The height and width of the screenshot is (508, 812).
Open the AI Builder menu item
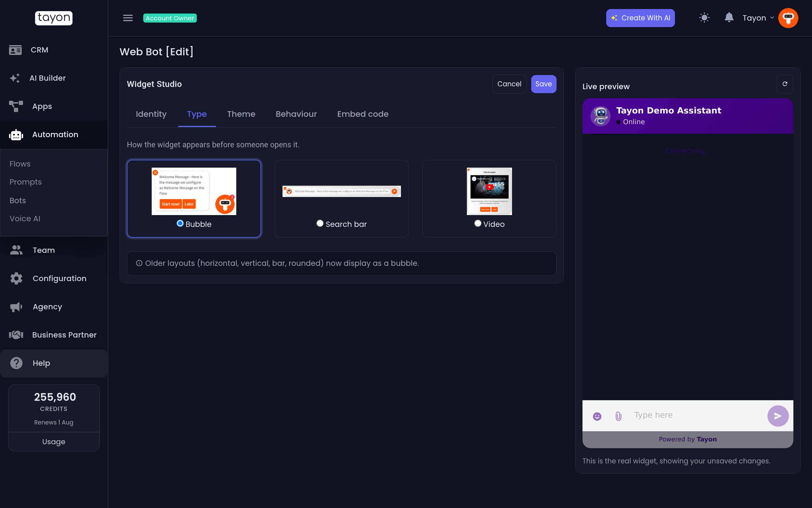click(54, 78)
